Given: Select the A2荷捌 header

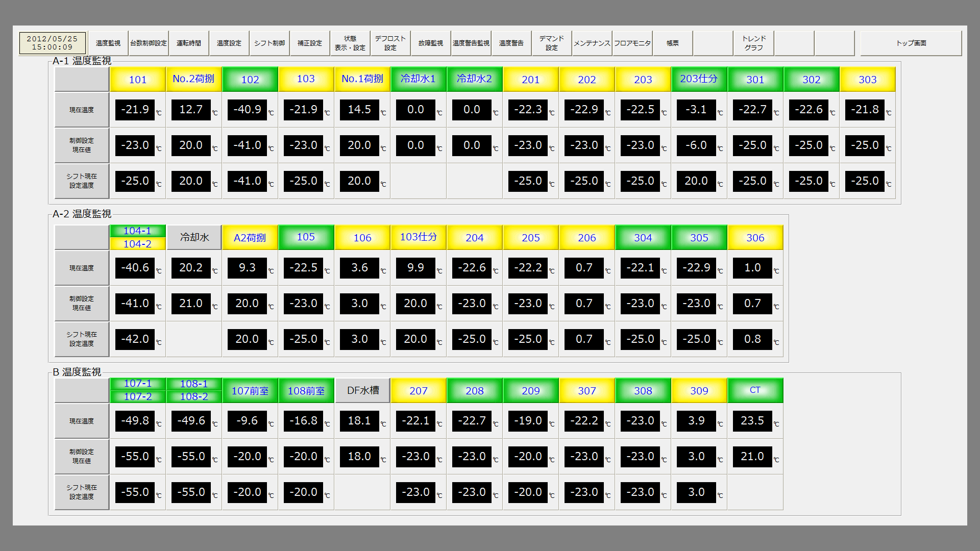Looking at the screenshot, I should coord(250,237).
